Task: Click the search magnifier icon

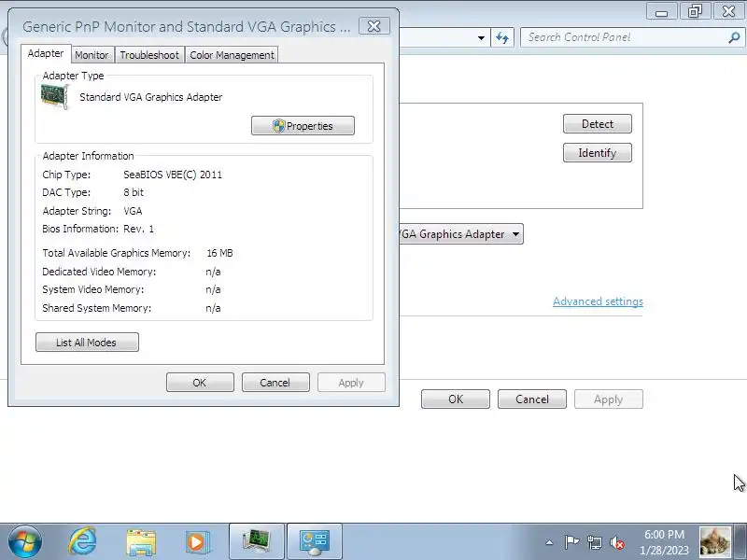Action: [x=734, y=37]
